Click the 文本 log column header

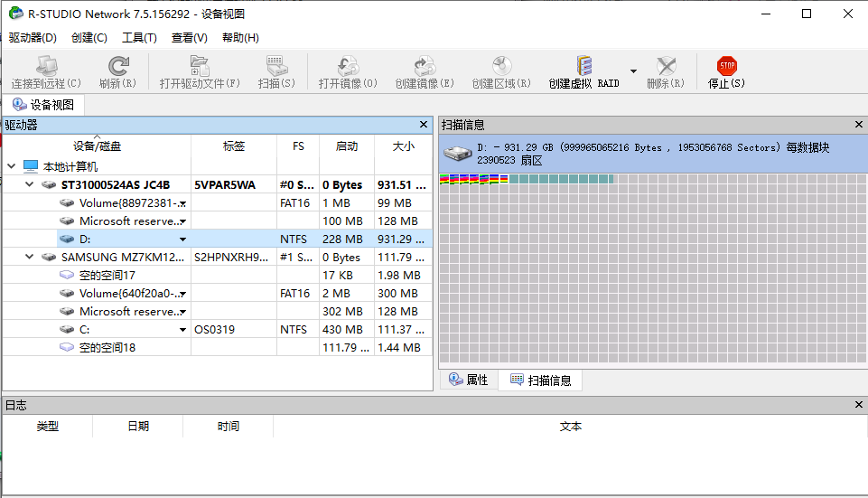tap(570, 426)
